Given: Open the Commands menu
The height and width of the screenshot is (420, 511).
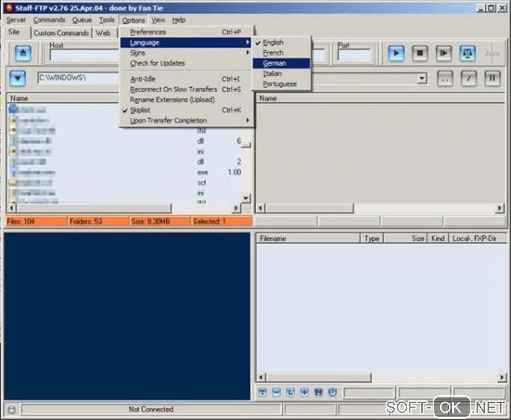Looking at the screenshot, I should 49,20.
